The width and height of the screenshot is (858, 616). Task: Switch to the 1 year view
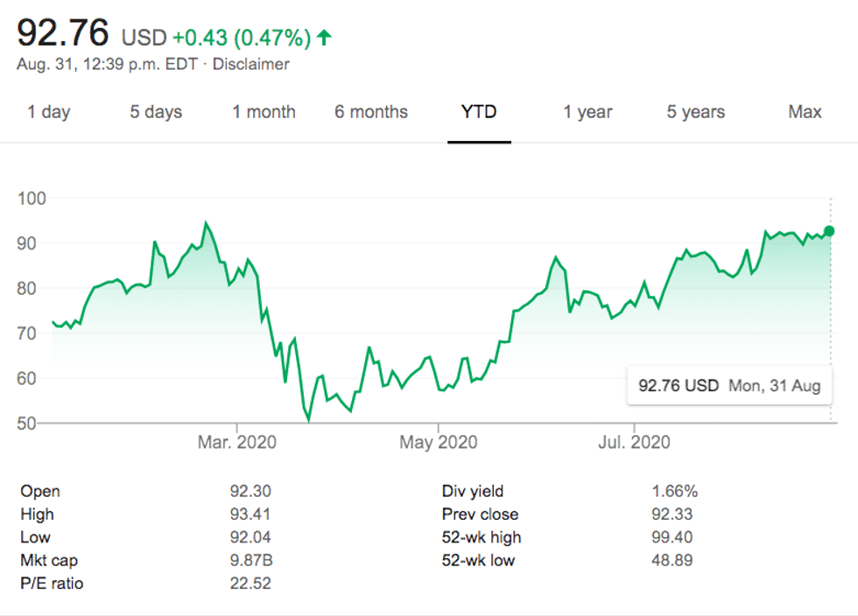point(587,112)
